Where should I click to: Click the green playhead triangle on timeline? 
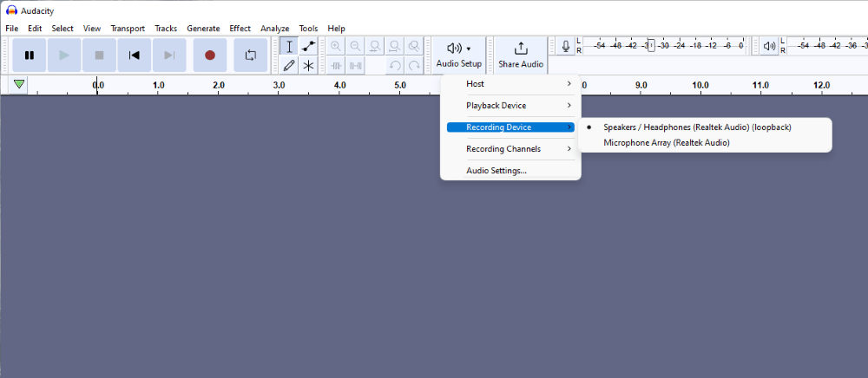click(19, 85)
